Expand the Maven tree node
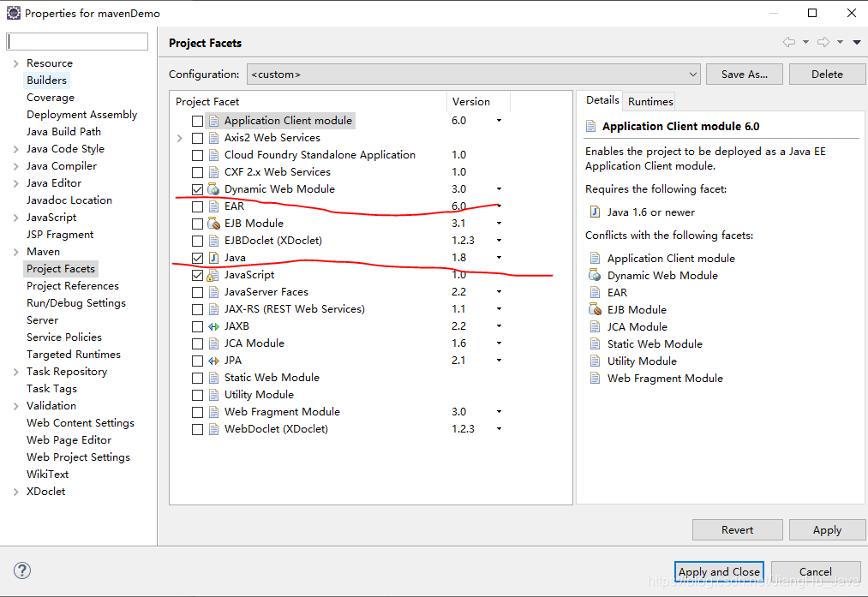The width and height of the screenshot is (868, 597). pyautogui.click(x=16, y=253)
